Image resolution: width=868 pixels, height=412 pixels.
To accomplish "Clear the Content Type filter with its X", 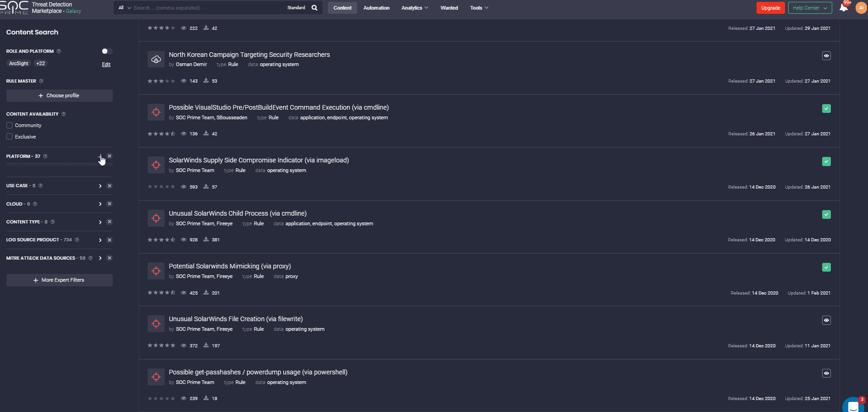I will point(110,222).
